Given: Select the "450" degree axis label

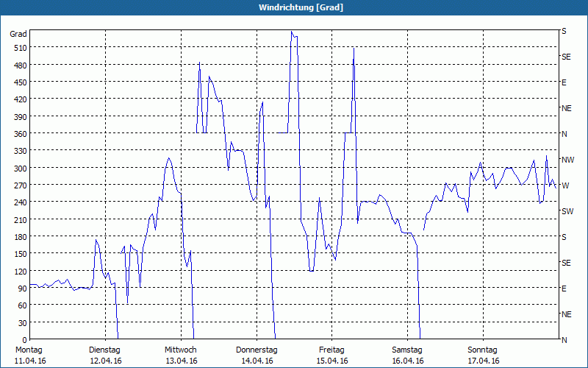Looking at the screenshot, I should pos(21,82).
